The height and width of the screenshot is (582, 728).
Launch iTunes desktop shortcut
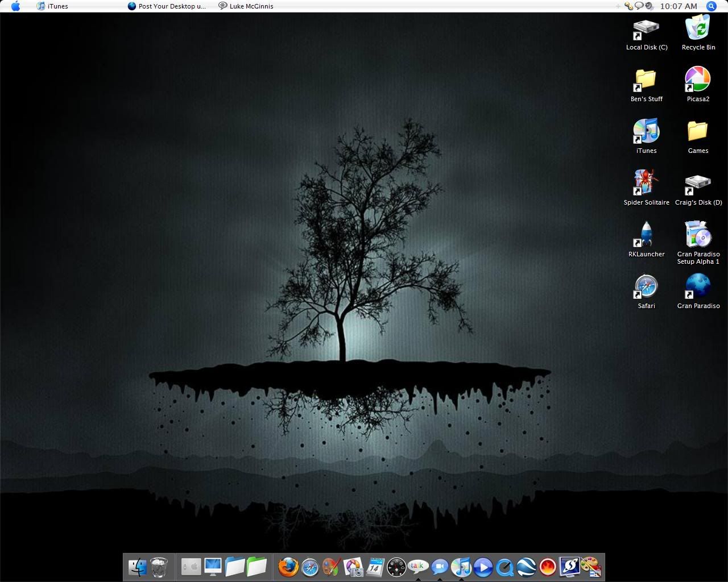(x=646, y=137)
